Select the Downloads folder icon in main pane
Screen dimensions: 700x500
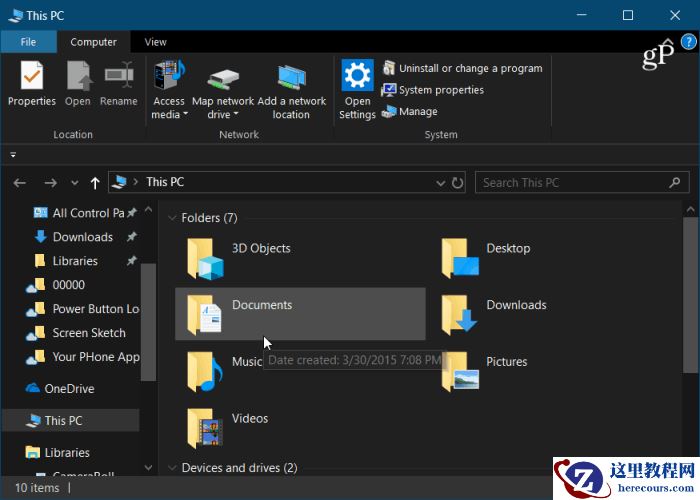tap(459, 315)
